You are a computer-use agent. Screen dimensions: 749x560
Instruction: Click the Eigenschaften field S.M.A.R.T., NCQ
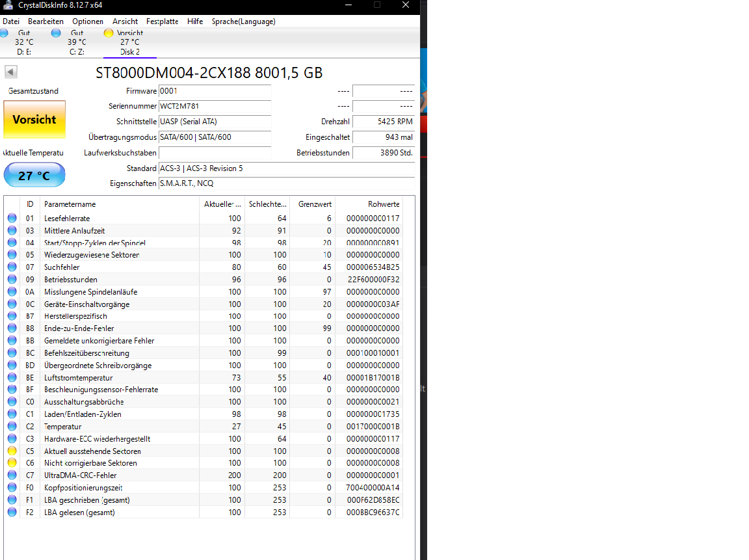click(287, 183)
